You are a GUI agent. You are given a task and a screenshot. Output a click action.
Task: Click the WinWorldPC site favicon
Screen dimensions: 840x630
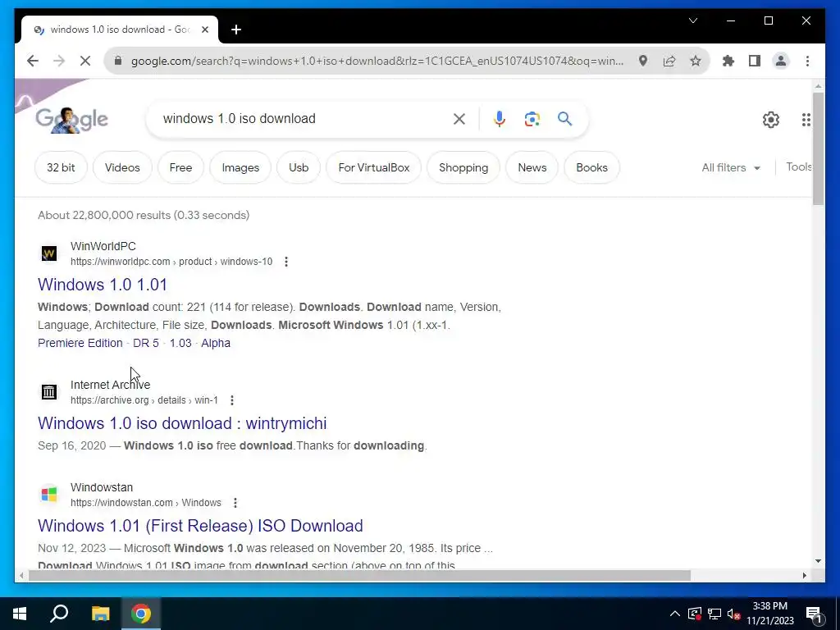point(48,253)
